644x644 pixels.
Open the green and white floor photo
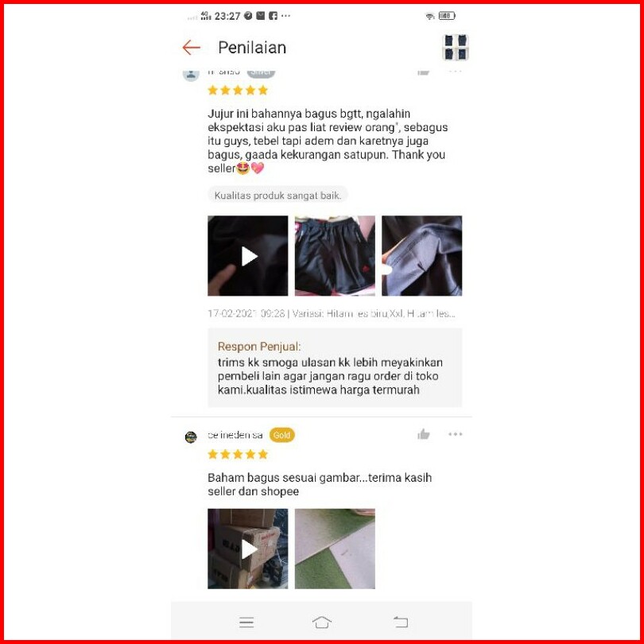pyautogui.click(x=335, y=549)
